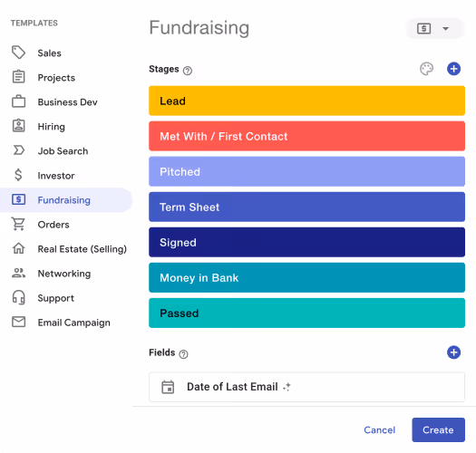
Task: Click the Date of Last Email field
Action: click(x=306, y=387)
